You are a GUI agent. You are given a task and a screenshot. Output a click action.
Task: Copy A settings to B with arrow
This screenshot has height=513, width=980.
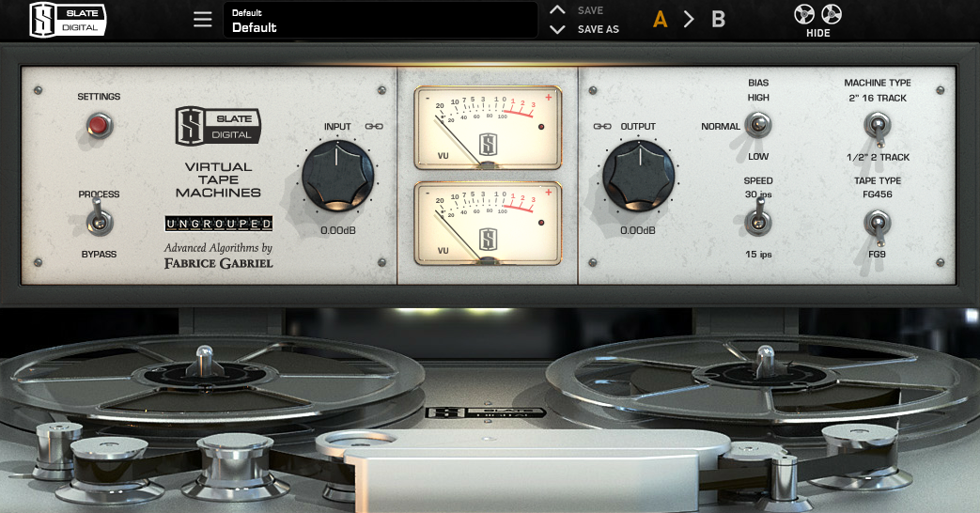coord(689,20)
